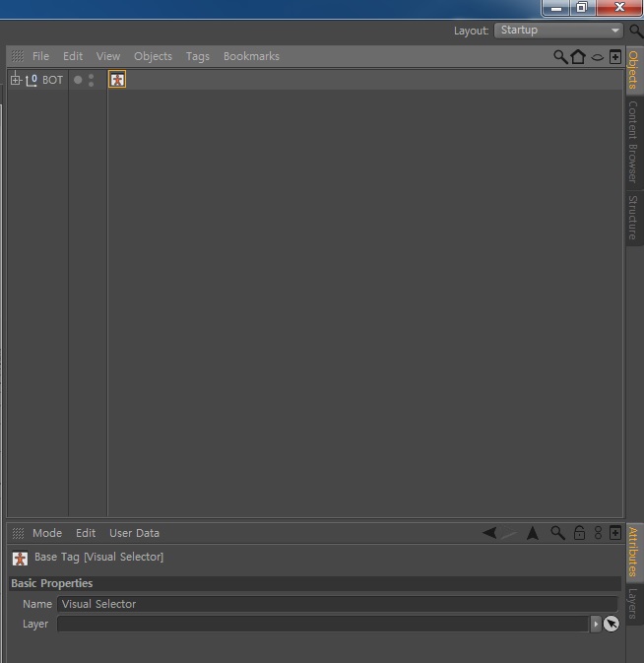Expand the BOT object hierarchy
The height and width of the screenshot is (663, 644).
point(16,80)
